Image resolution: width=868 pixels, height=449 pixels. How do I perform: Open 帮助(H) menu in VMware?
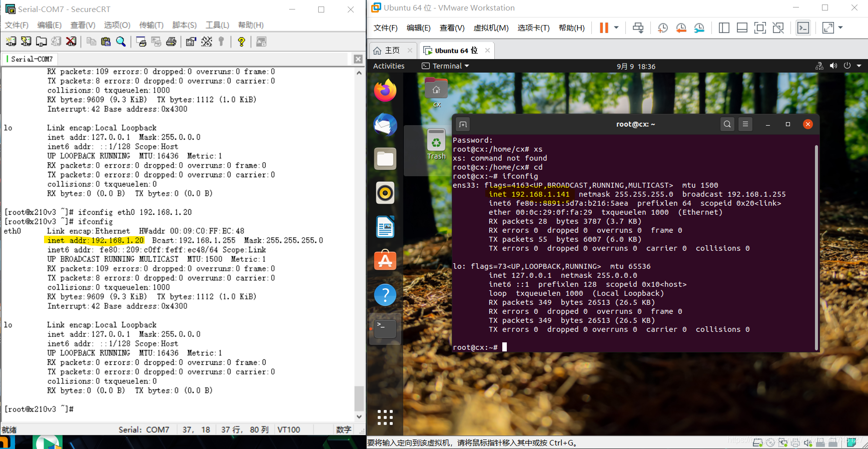tap(571, 28)
